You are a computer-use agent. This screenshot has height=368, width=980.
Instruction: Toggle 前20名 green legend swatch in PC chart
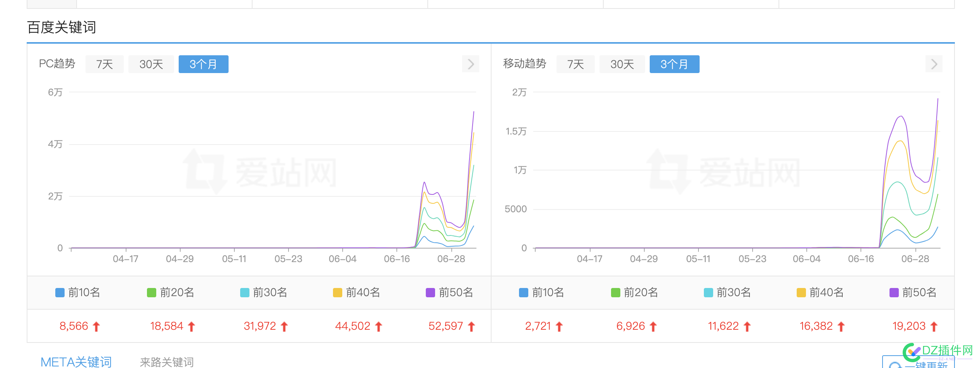pos(152,293)
